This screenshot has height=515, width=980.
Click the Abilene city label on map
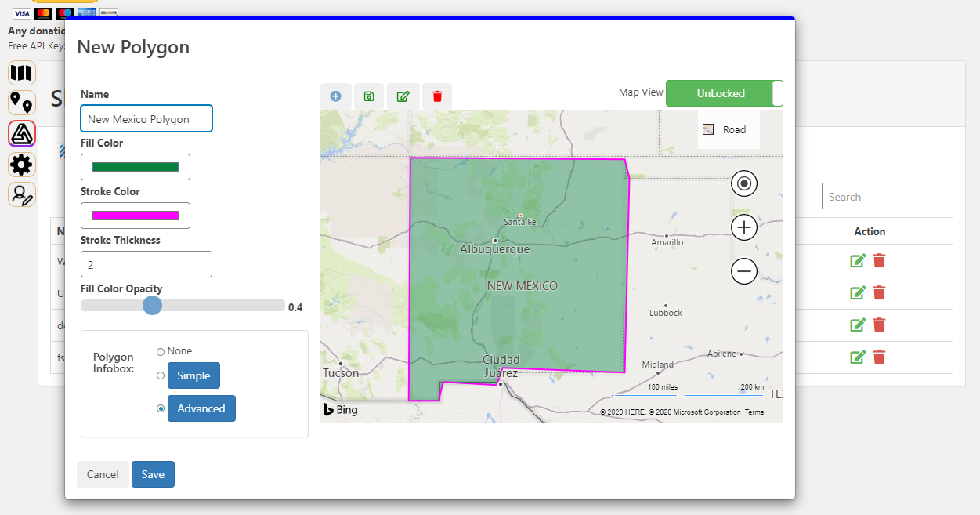(x=721, y=354)
